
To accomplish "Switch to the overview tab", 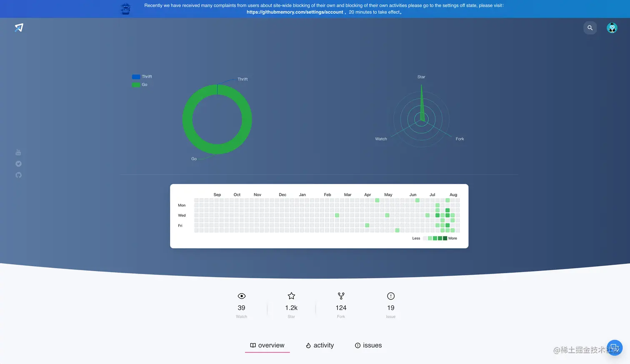I will coord(267,345).
